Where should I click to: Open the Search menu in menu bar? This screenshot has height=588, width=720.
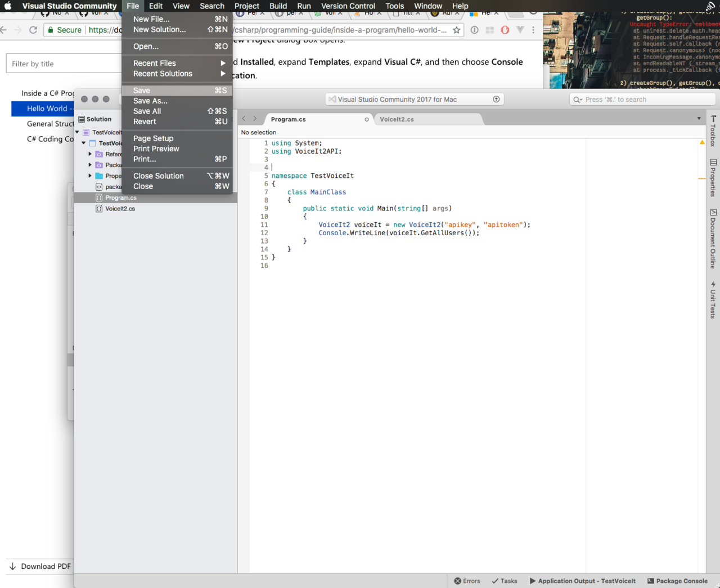tap(212, 6)
